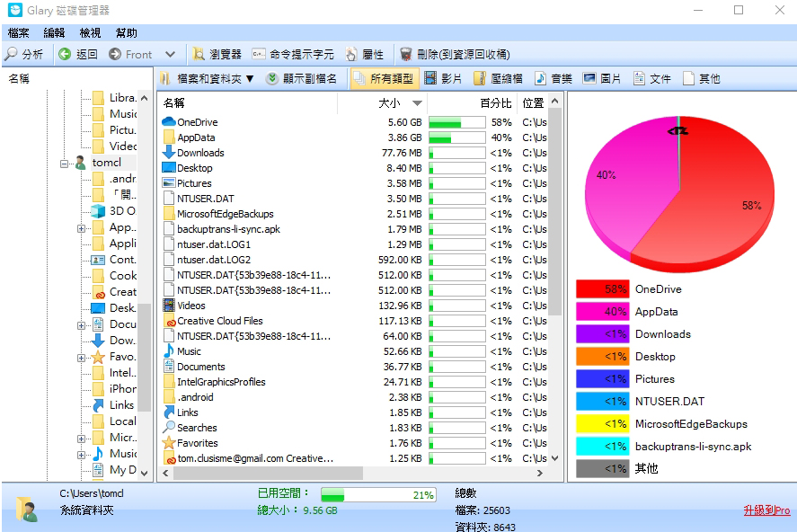
Task: Click the Name column header in file list
Action: tap(247, 103)
